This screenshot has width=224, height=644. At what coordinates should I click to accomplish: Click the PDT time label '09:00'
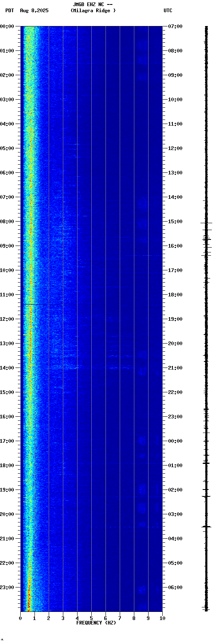7,246
